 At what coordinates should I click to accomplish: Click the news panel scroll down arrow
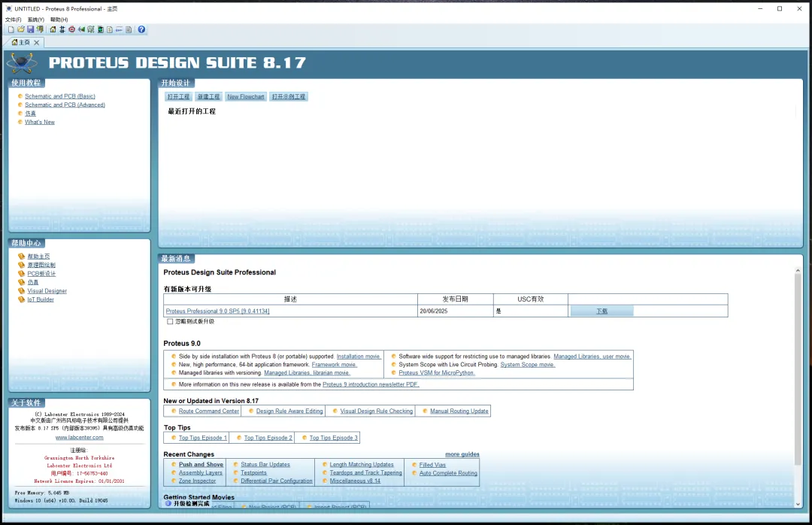(798, 504)
